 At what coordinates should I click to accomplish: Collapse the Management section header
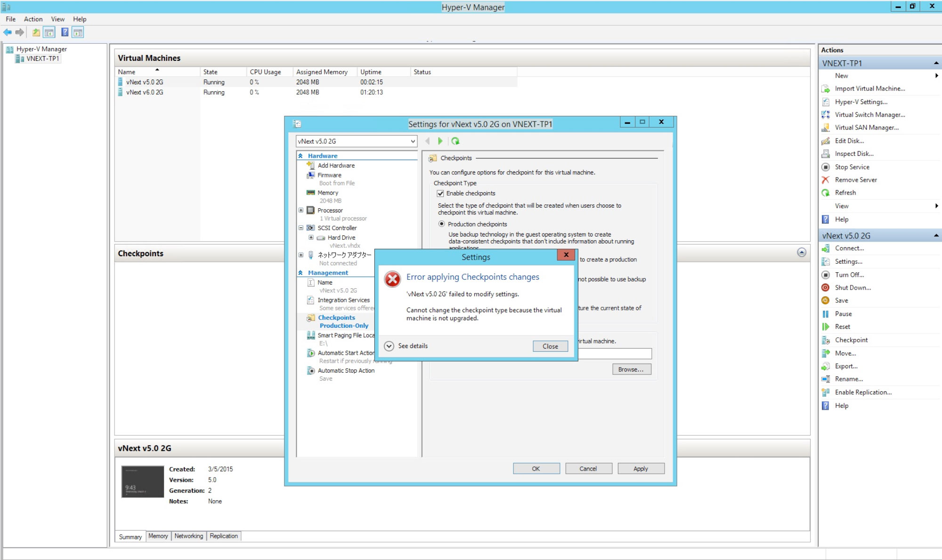point(300,273)
